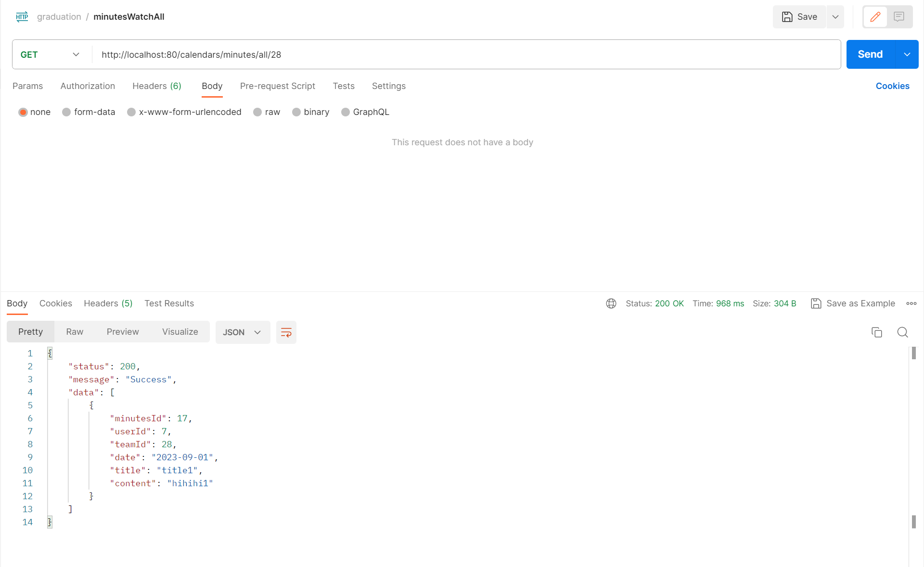Collapse the fold at line 1 brace
The height and width of the screenshot is (567, 924).
pyautogui.click(x=50, y=353)
